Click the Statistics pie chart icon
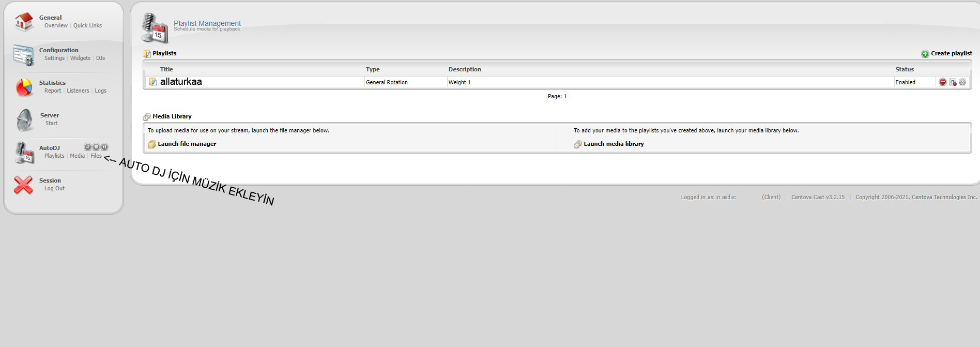 pyautogui.click(x=24, y=87)
